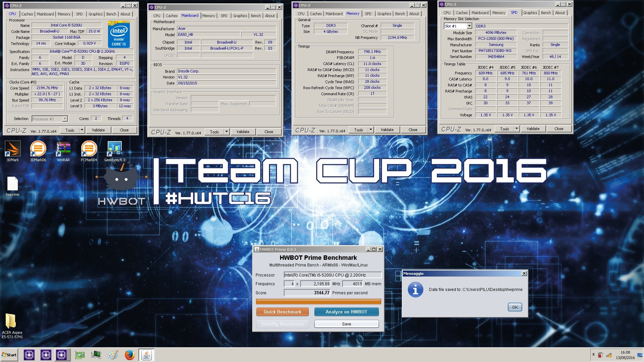644x362 pixels.
Task: Click OK in the Messaggio dialog
Action: [515, 307]
